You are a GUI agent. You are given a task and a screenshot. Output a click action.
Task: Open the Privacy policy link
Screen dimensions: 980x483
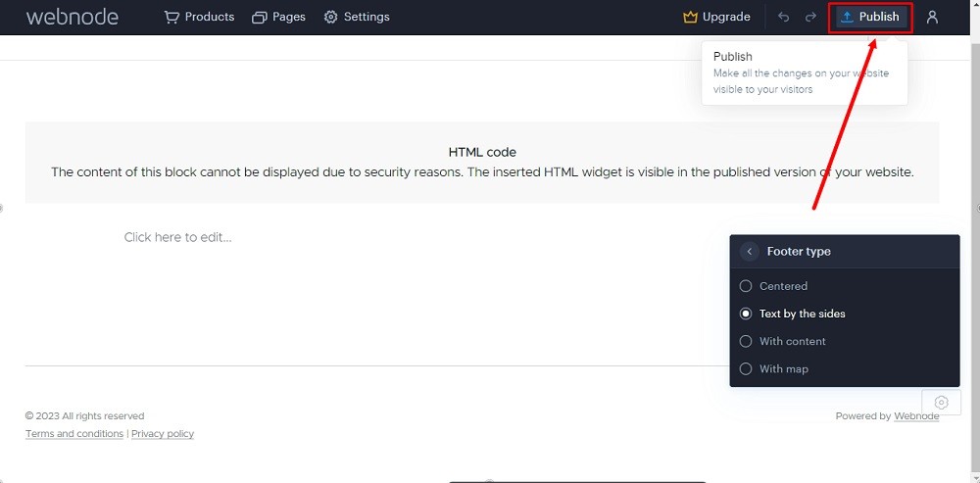click(x=163, y=434)
